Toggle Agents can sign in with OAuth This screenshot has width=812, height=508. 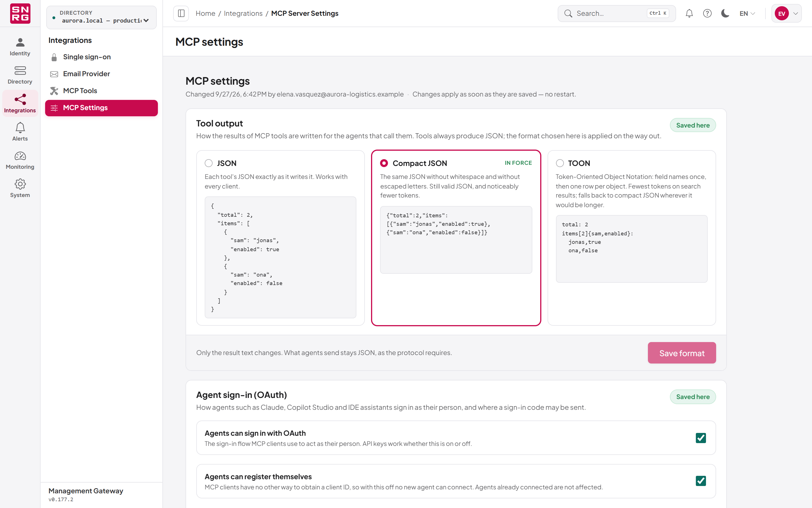coord(701,438)
